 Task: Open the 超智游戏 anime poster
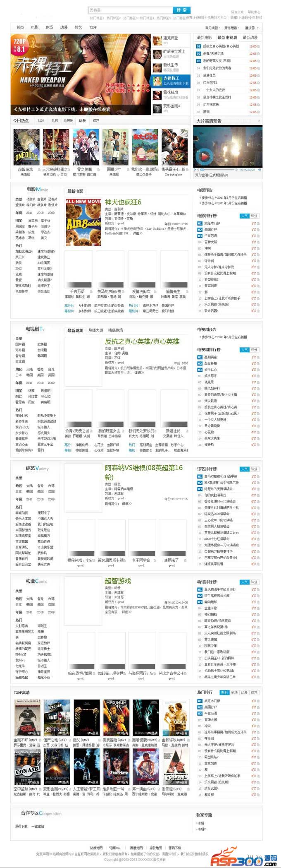point(26,147)
